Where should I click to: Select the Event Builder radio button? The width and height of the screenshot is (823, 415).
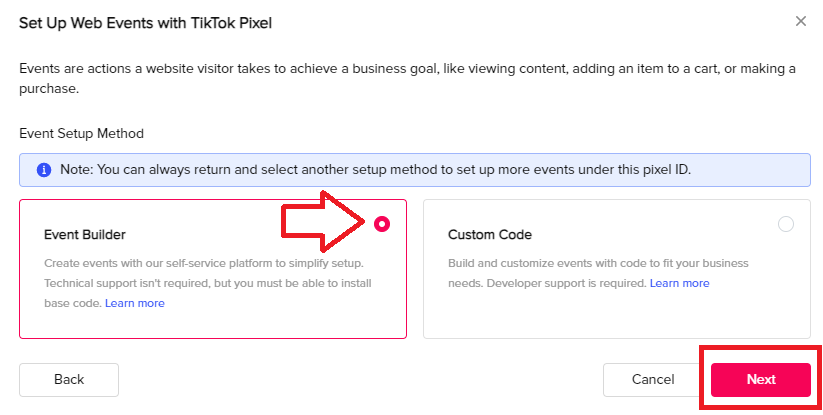382,224
